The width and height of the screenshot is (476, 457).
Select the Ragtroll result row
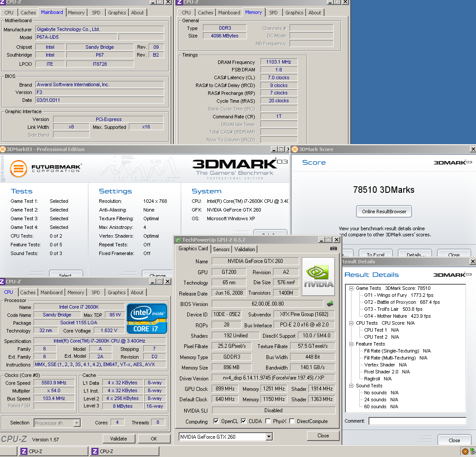[x=378, y=379]
